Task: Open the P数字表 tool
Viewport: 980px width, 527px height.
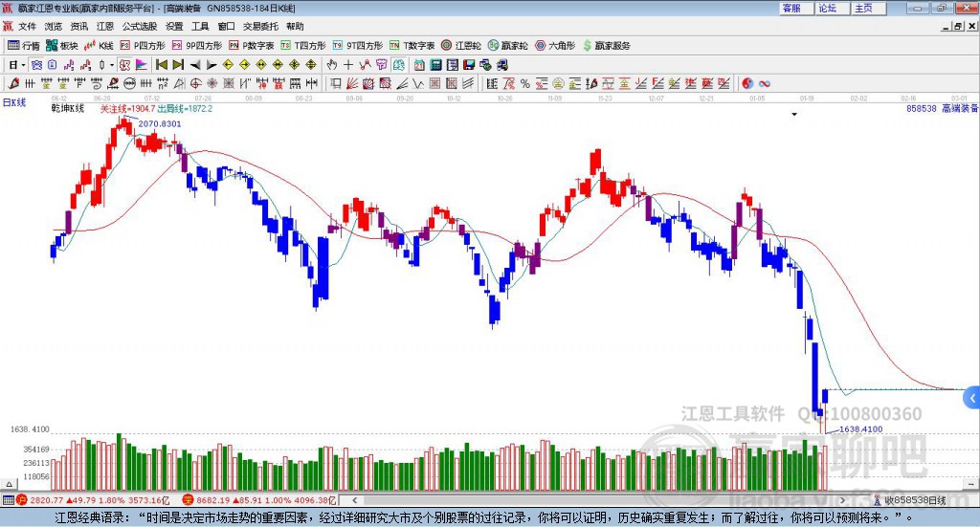Action: coord(252,46)
